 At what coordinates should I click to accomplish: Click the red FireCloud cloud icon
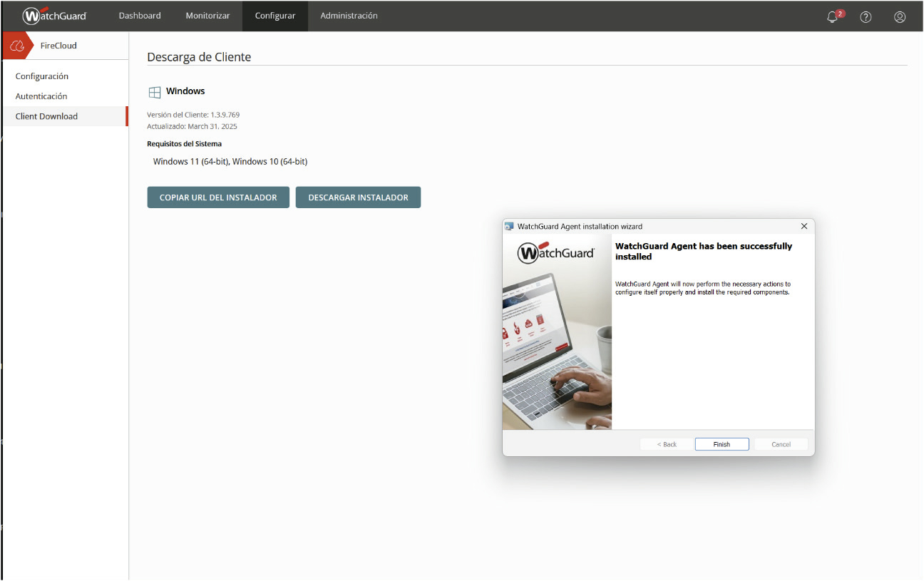[17, 46]
